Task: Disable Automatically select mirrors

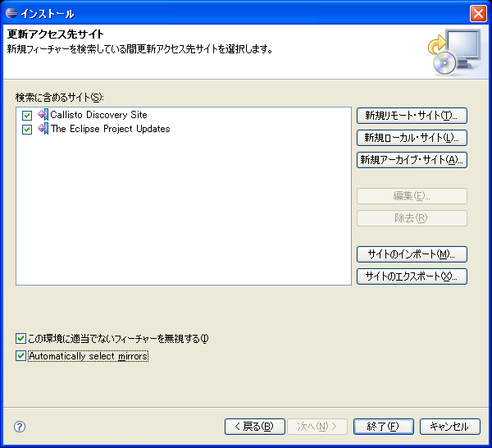Action: click(x=20, y=357)
